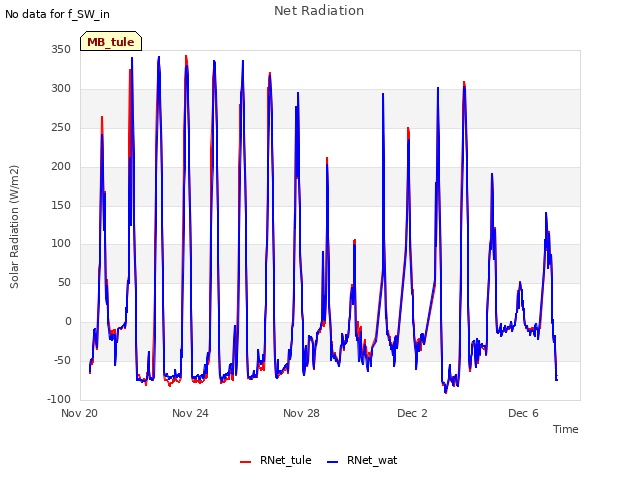Click the 0 y-axis tick label
The image size is (640, 480).
click(68, 322)
